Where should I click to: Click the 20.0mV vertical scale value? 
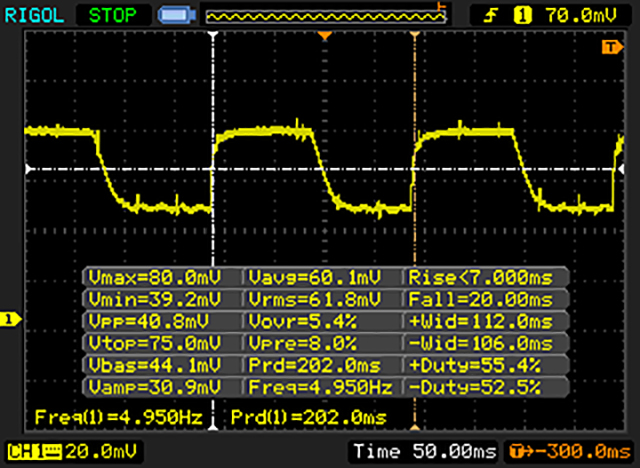click(x=100, y=452)
